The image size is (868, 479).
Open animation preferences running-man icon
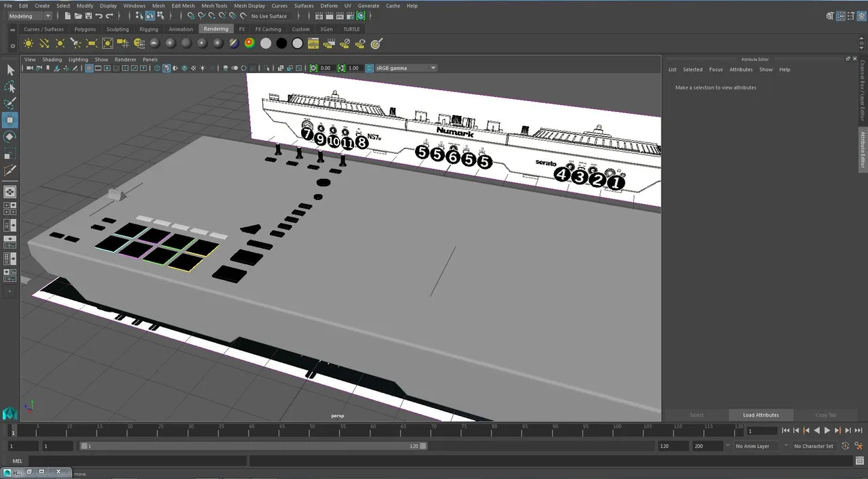pos(858,446)
